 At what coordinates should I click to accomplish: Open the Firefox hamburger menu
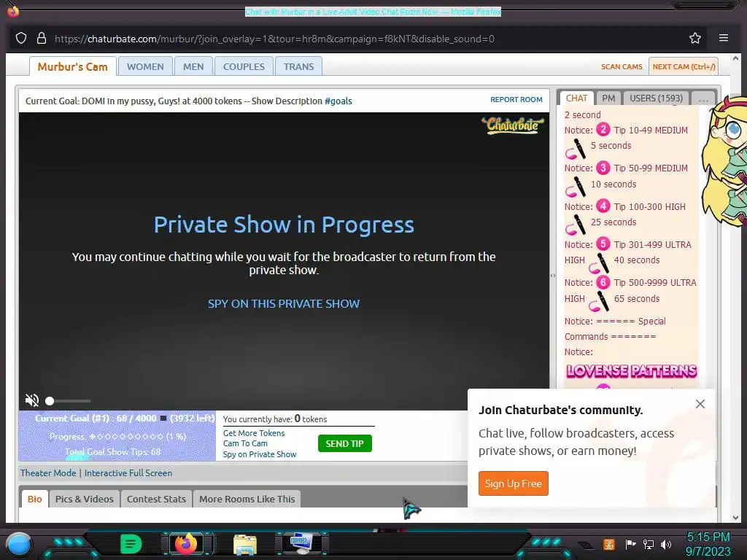click(x=723, y=38)
